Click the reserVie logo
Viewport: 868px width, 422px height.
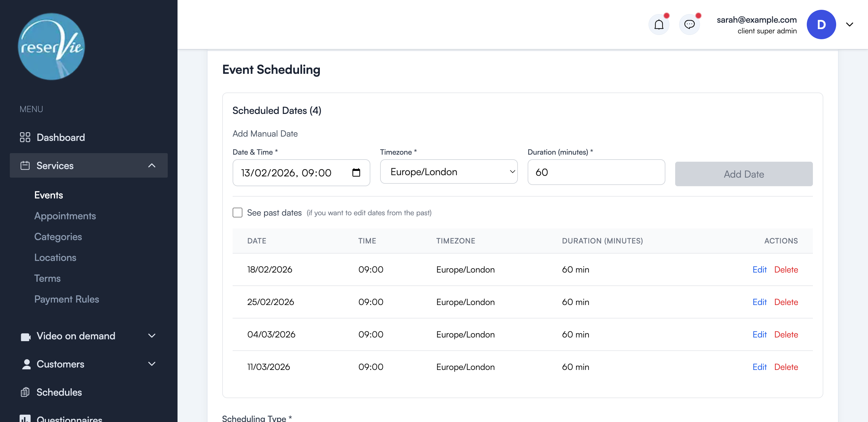tap(51, 47)
